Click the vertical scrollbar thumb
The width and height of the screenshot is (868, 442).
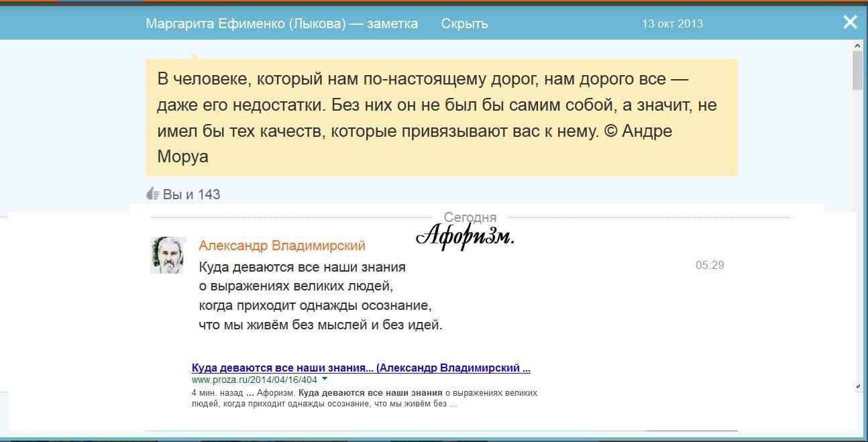coord(857,70)
